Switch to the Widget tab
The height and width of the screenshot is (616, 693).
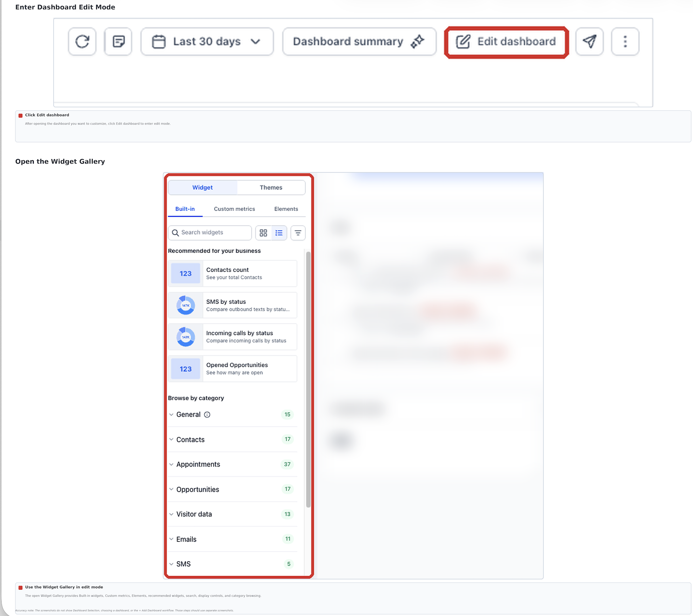(x=203, y=187)
